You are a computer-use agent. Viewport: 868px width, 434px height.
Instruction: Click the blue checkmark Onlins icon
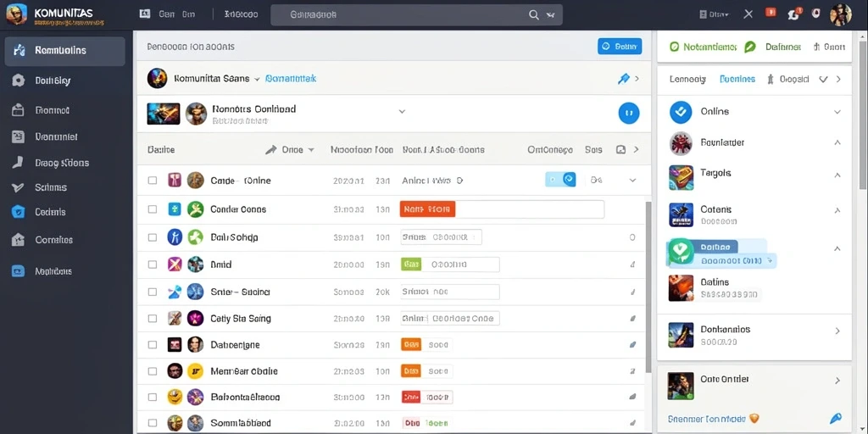pyautogui.click(x=681, y=112)
